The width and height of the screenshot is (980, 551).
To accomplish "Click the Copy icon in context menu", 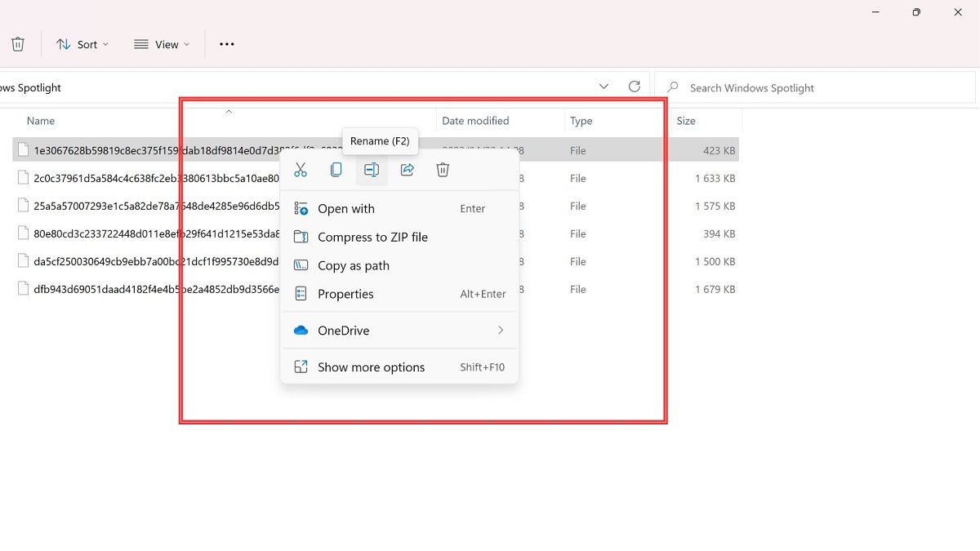I will [x=336, y=169].
